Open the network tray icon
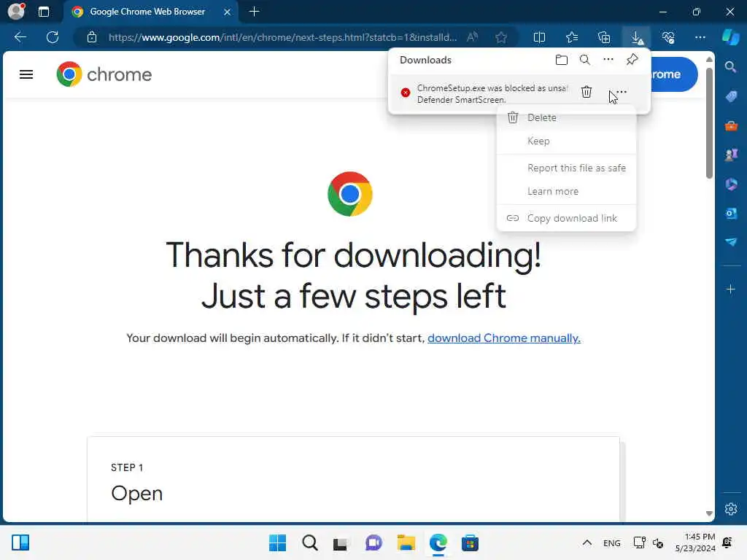This screenshot has width=747, height=560. (x=639, y=542)
